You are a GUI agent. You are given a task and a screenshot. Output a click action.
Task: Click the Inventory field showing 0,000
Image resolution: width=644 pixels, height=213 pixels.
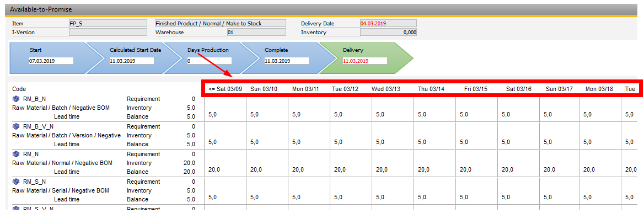click(388, 32)
